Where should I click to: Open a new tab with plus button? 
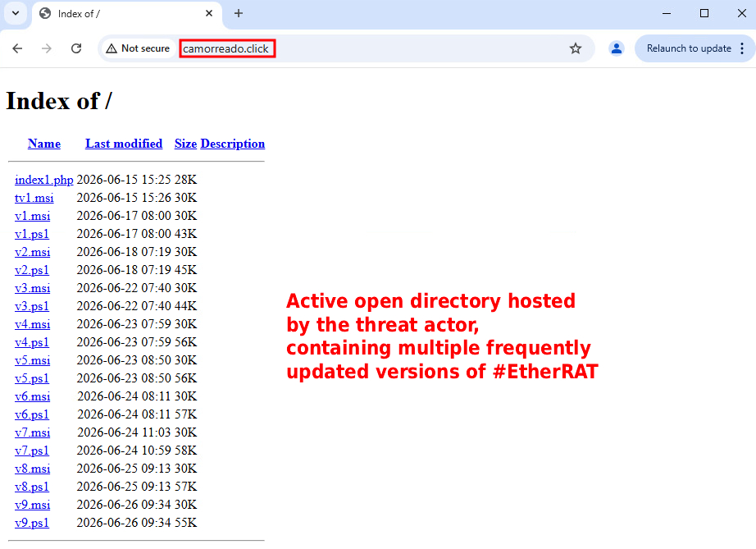point(238,13)
